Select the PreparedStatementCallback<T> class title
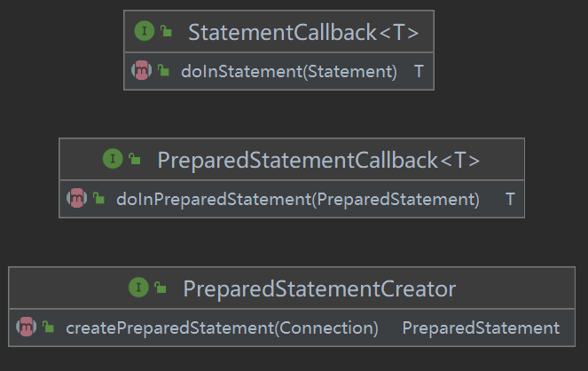Image resolution: width=588 pixels, height=371 pixels. pos(318,160)
